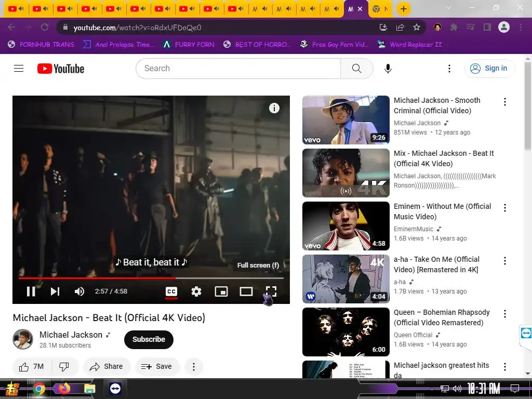Screen dimensions: 532x399
Task: Open Mix - Michael Jackson Beat It title
Action: pyautogui.click(x=444, y=158)
